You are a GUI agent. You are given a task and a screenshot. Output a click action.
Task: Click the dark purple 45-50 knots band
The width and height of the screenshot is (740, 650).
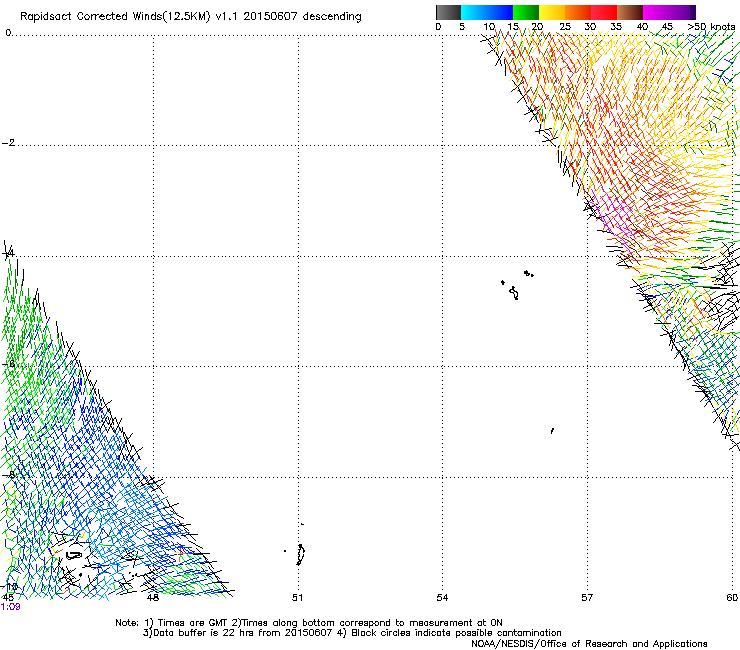(682, 12)
